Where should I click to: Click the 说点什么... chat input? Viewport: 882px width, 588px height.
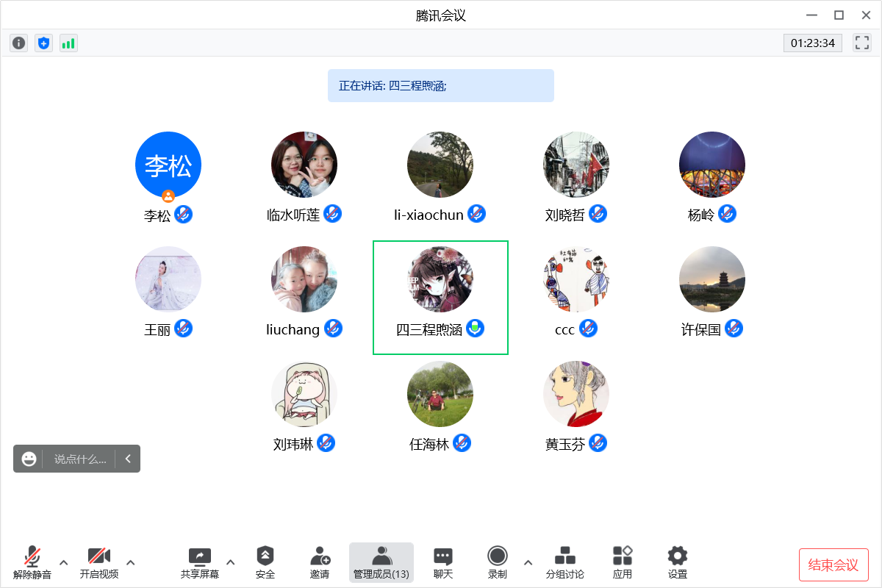click(80, 459)
